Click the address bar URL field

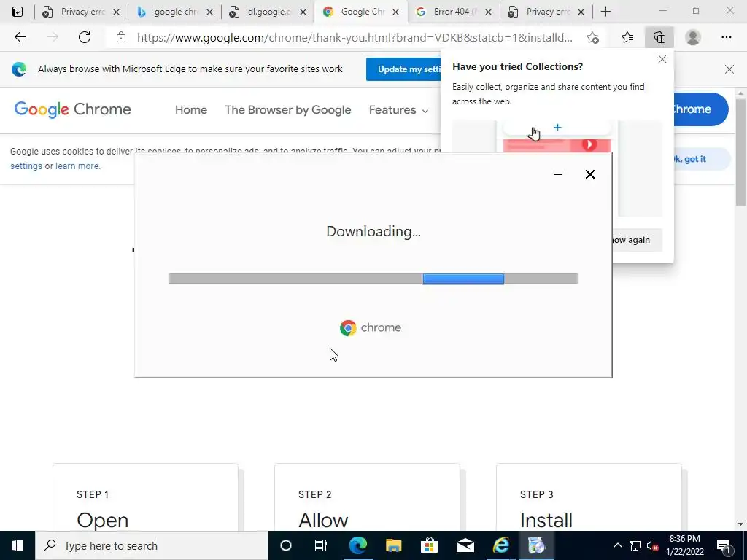(x=355, y=38)
